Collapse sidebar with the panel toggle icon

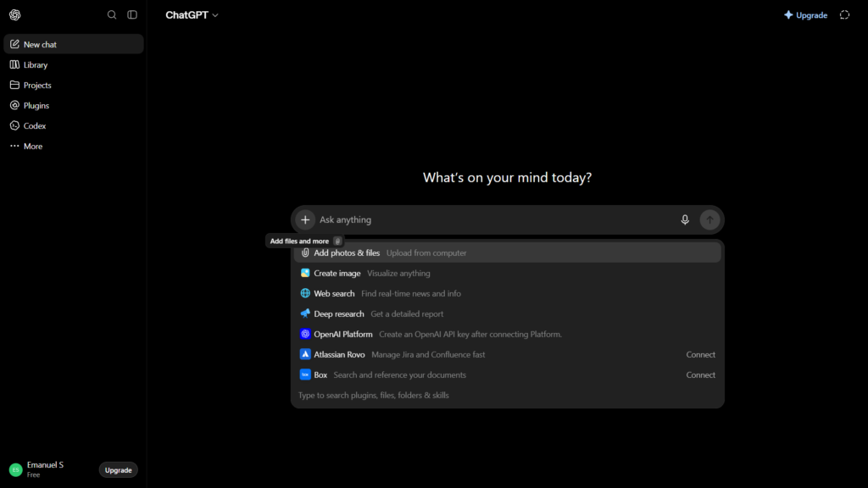(x=132, y=15)
